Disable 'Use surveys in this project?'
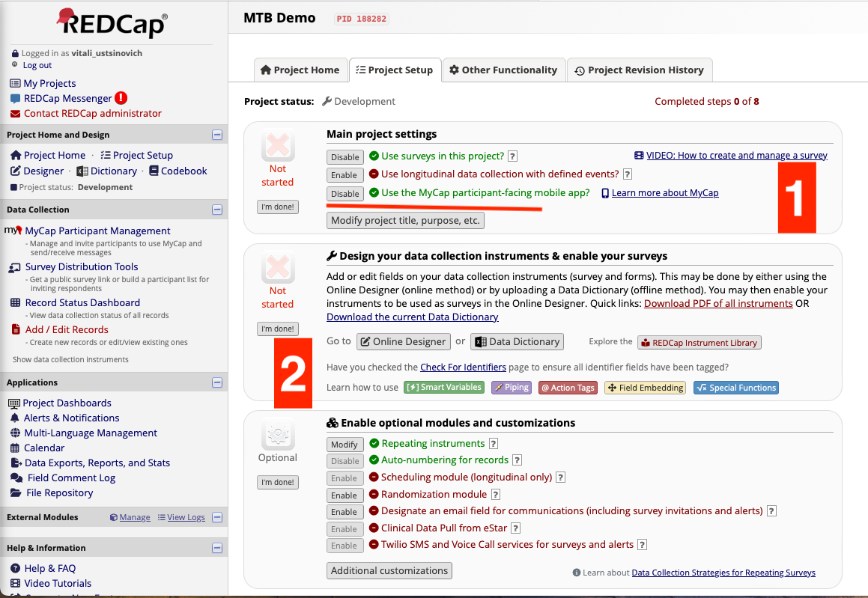This screenshot has width=868, height=598. coord(345,157)
